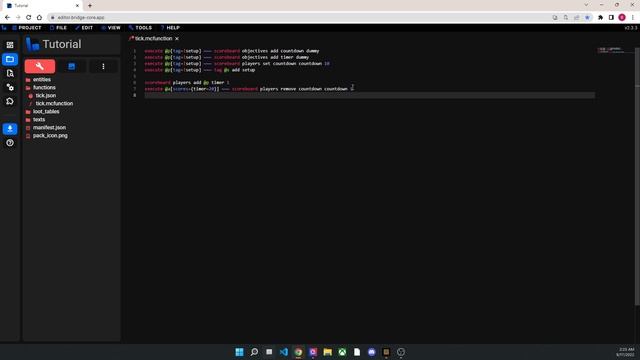The image size is (640, 360).
Task: Select the file explorer sidebar icon
Action: click(10, 59)
